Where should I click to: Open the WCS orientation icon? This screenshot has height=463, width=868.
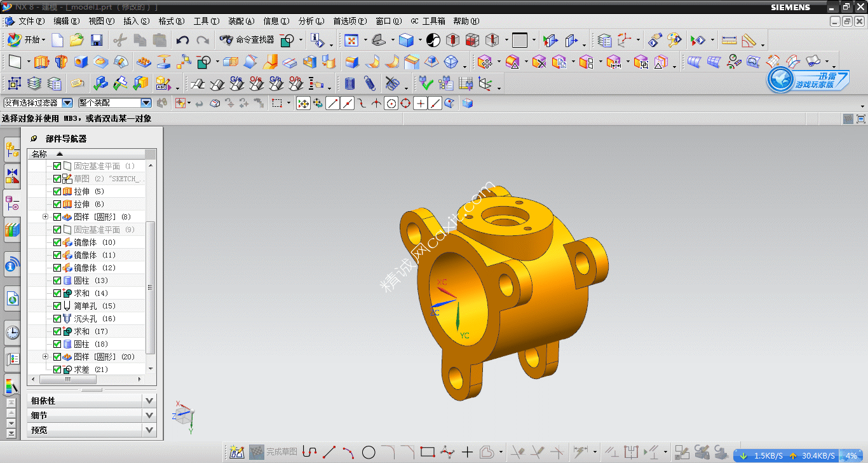click(x=624, y=40)
